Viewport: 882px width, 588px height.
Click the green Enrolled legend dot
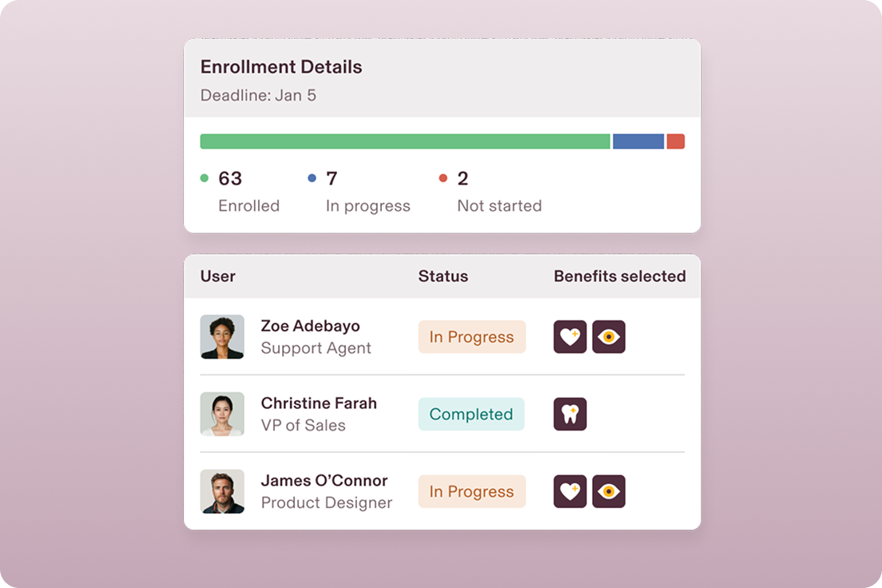[205, 178]
